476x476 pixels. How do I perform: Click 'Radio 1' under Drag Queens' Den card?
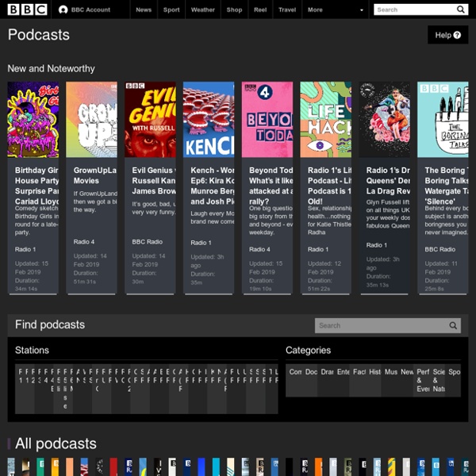(x=376, y=245)
